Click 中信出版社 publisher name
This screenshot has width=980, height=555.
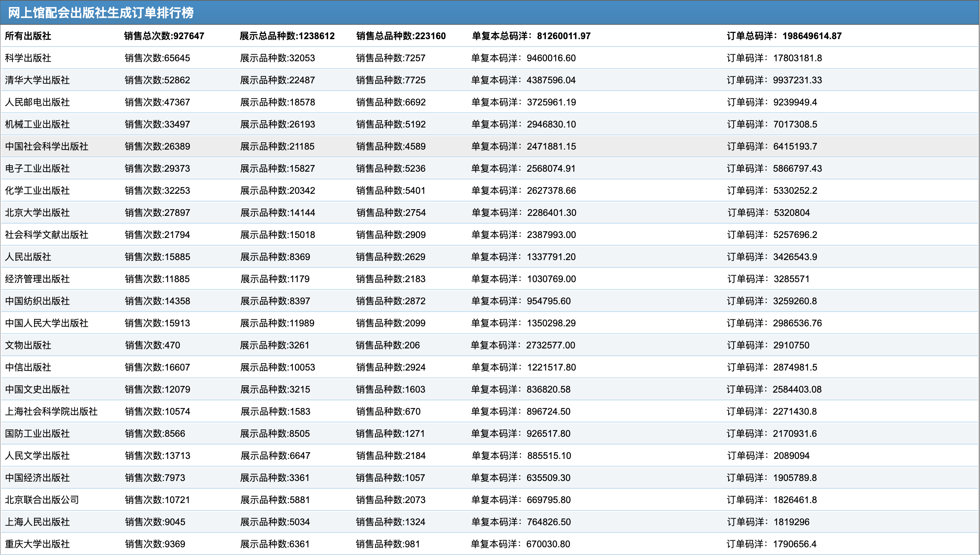tap(28, 367)
